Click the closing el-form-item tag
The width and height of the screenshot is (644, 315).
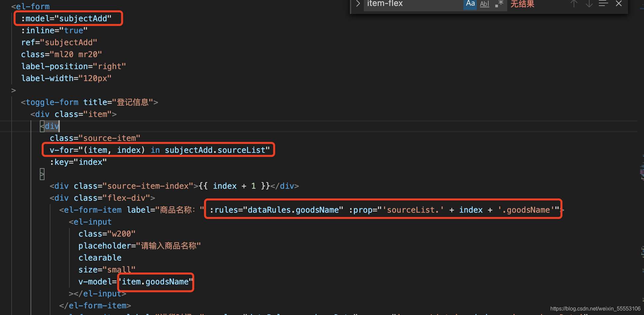click(x=95, y=306)
